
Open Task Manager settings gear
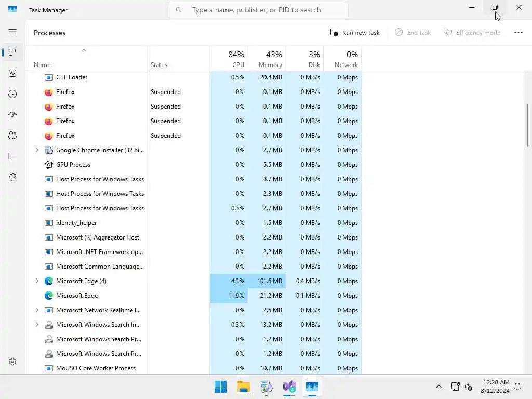coord(12,362)
